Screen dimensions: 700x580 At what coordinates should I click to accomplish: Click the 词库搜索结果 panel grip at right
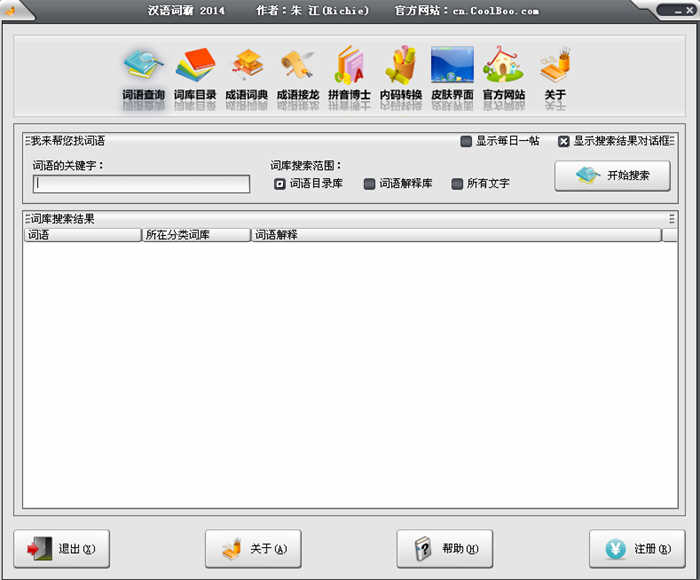point(672,219)
